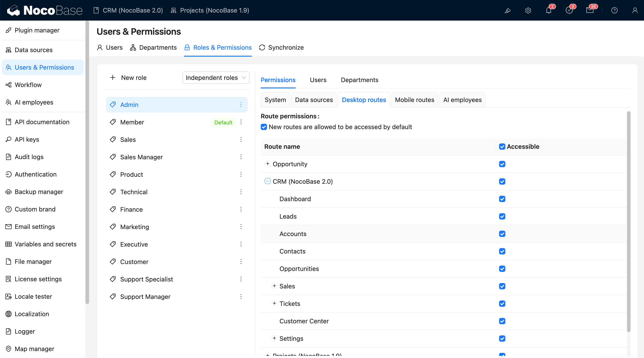Select the Executive role
This screenshot has height=358, width=644.
[x=134, y=244]
